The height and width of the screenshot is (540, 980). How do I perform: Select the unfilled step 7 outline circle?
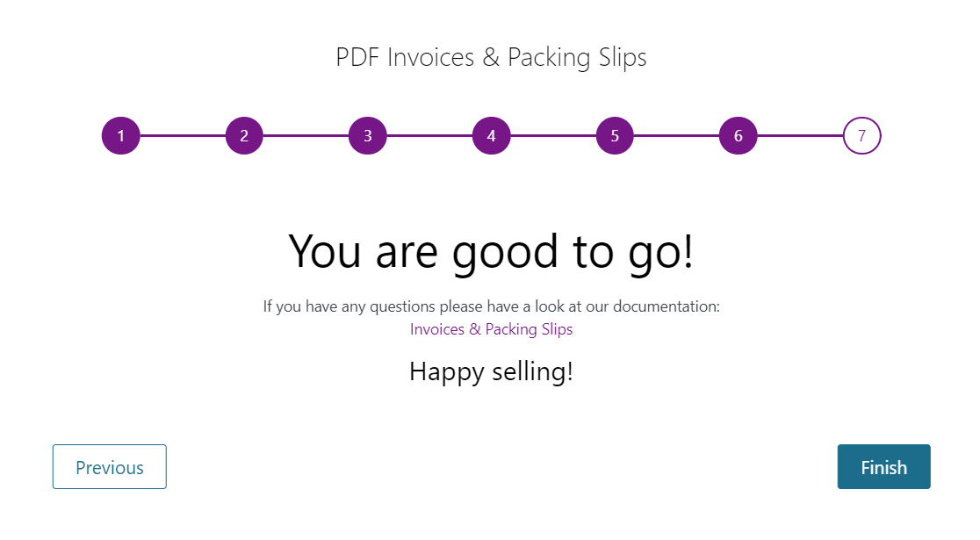pyautogui.click(x=861, y=135)
